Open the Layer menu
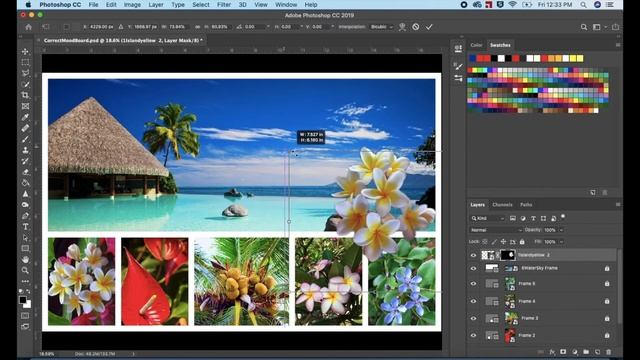The height and width of the screenshot is (360, 640). (x=156, y=5)
